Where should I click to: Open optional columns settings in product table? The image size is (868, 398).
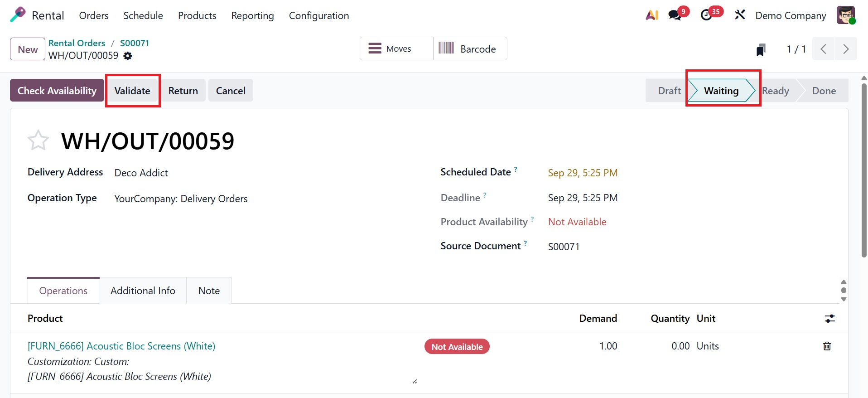[829, 319]
